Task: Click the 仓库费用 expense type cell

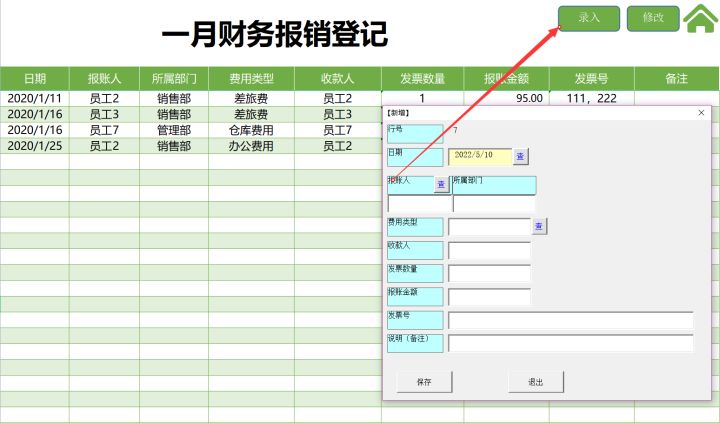Action: pyautogui.click(x=252, y=130)
